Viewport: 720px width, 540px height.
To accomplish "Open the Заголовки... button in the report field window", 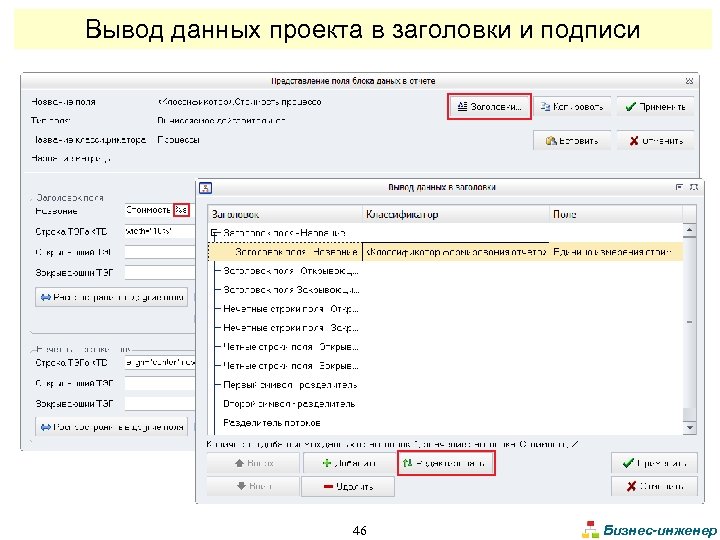I will (x=489, y=107).
